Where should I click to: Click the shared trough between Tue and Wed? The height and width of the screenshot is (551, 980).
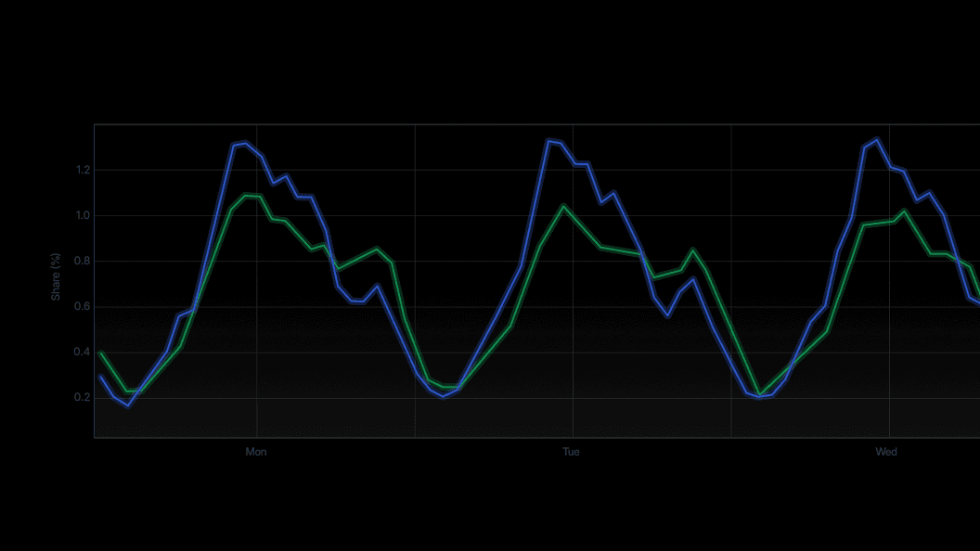pos(759,396)
